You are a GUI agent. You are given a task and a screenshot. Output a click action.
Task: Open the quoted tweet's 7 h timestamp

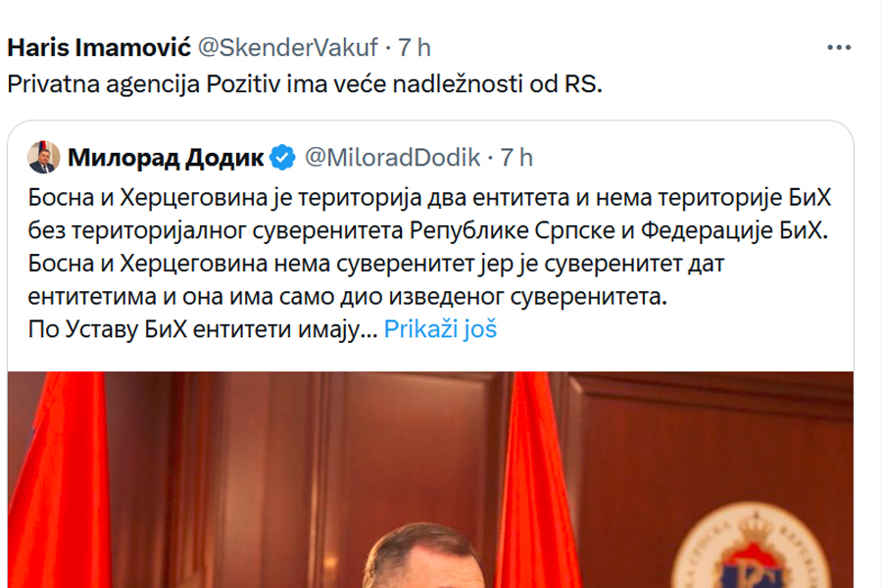coord(517,157)
